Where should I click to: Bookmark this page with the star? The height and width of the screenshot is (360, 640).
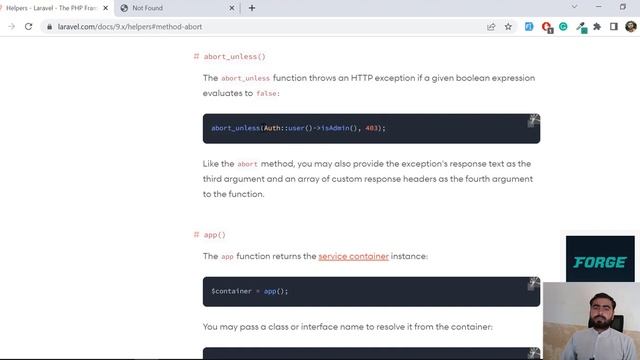tap(508, 27)
